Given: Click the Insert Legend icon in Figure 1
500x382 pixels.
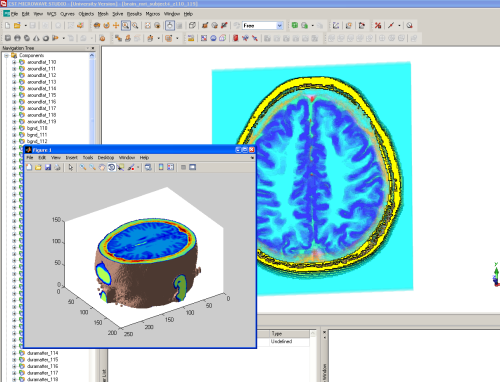Looking at the screenshot, I should click(x=170, y=167).
